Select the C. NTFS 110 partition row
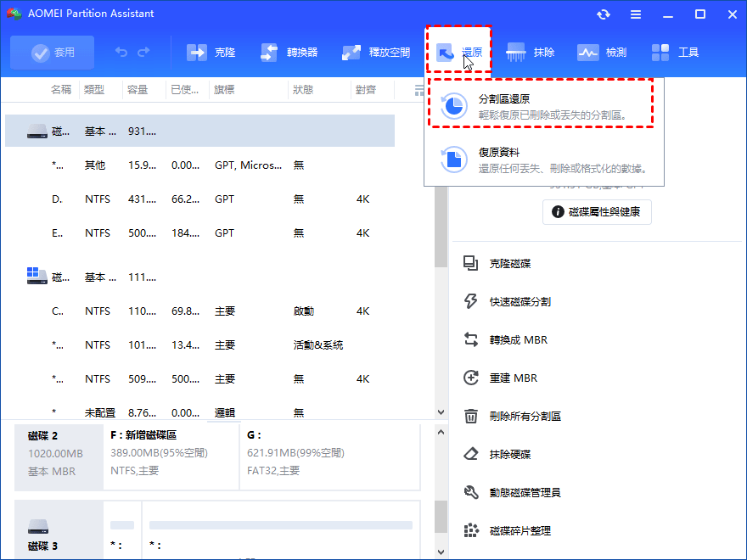747x560 pixels. tap(199, 311)
